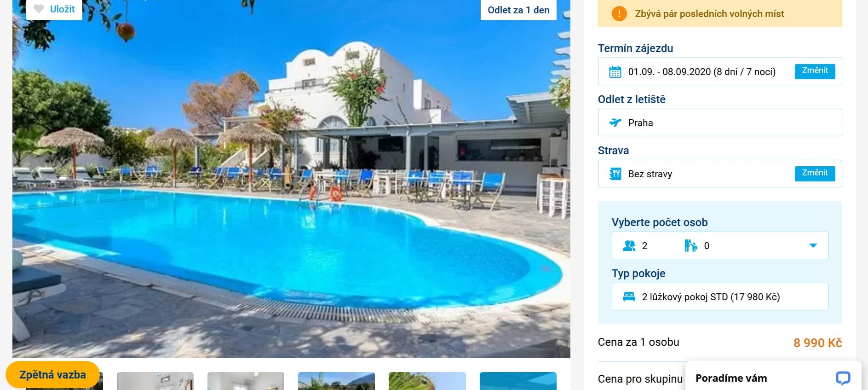Open the 2 lůžkový pokoj STD room selector

pyautogui.click(x=720, y=297)
